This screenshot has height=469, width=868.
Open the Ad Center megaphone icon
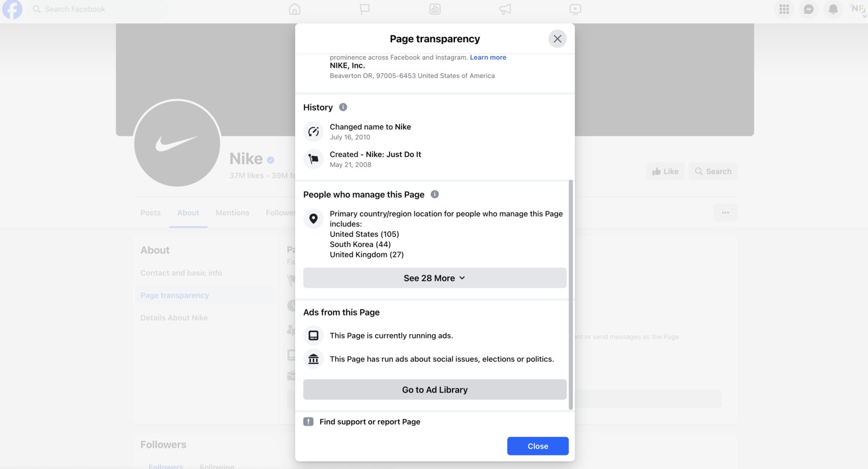pyautogui.click(x=505, y=9)
